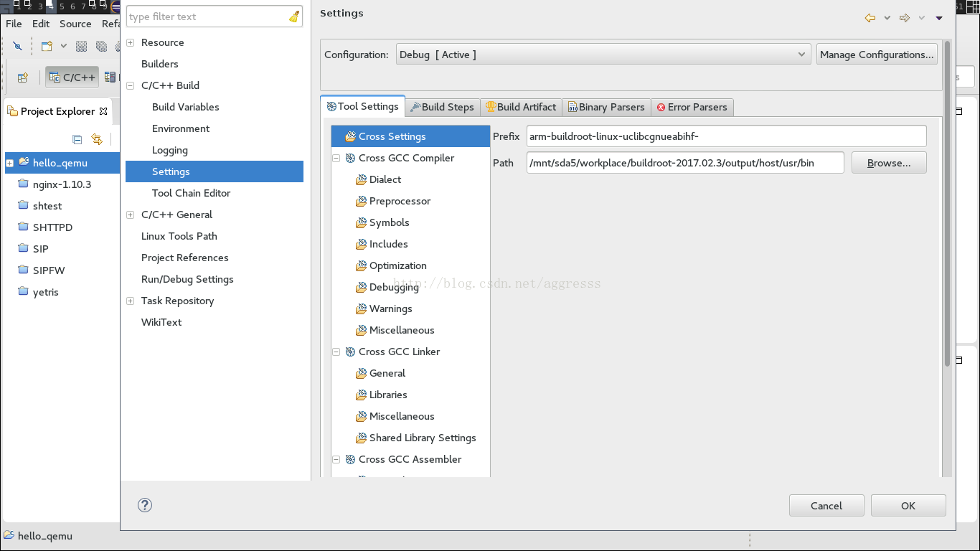This screenshot has width=980, height=551.
Task: Switch to the Build Artifact tab
Action: [521, 107]
